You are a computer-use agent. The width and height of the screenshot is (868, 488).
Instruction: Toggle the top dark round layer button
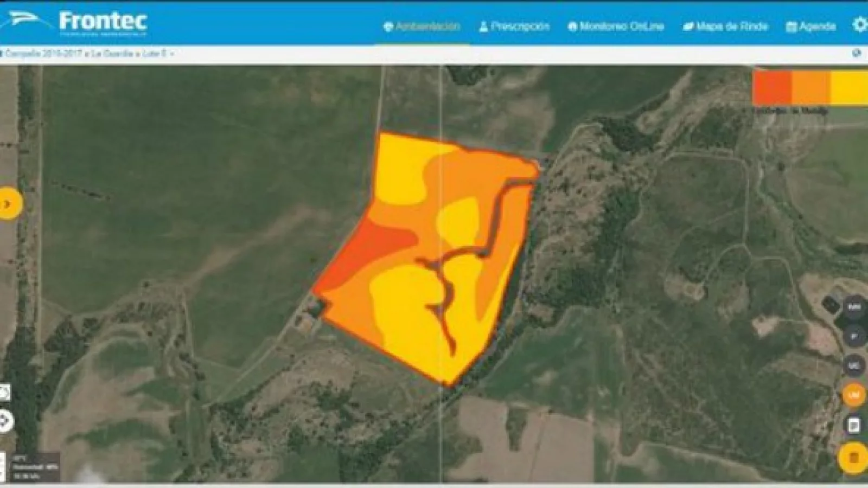pos(854,307)
